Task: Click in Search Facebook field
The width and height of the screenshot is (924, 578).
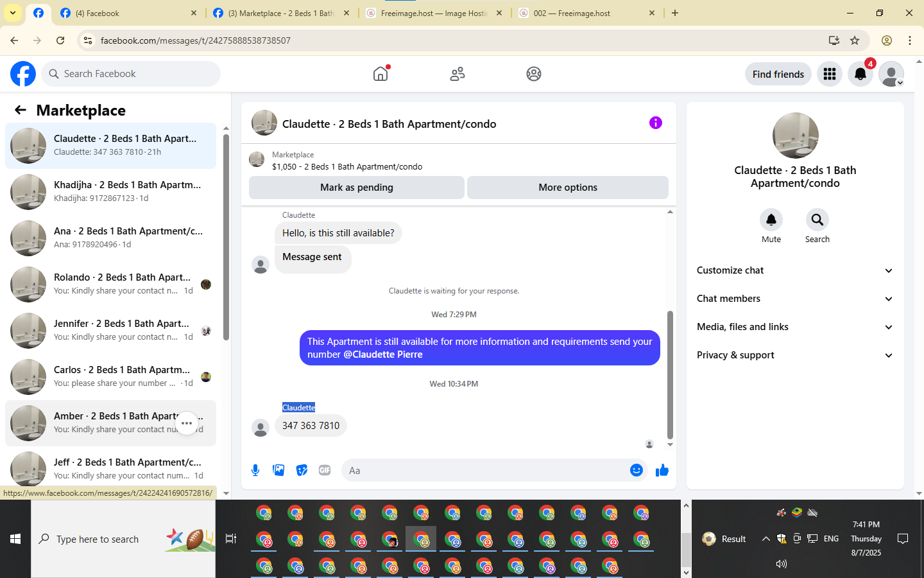Action: pyautogui.click(x=131, y=74)
